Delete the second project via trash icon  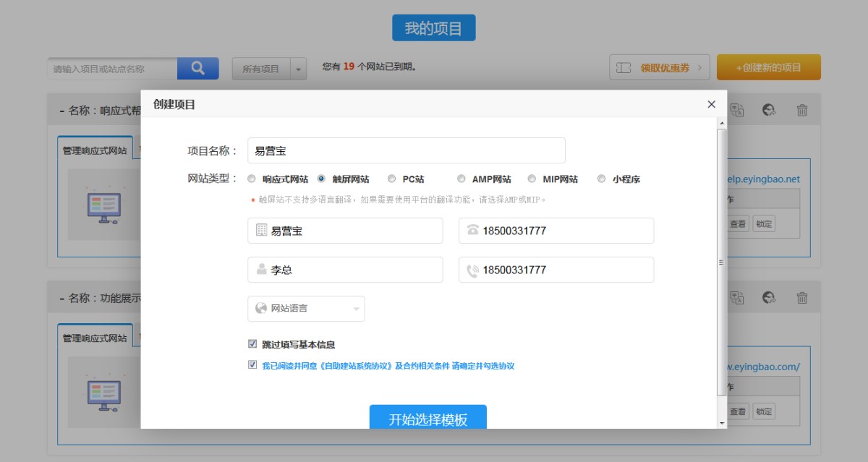pos(802,297)
